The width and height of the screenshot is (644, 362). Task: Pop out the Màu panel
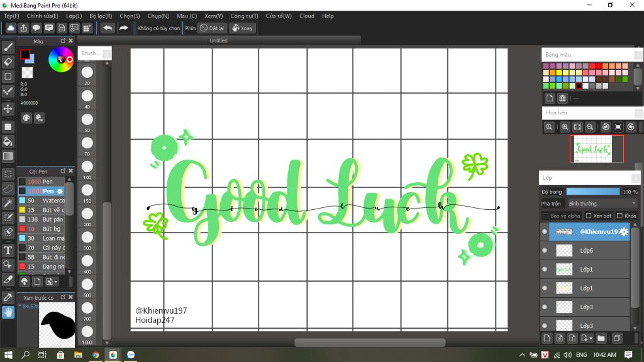[63, 41]
